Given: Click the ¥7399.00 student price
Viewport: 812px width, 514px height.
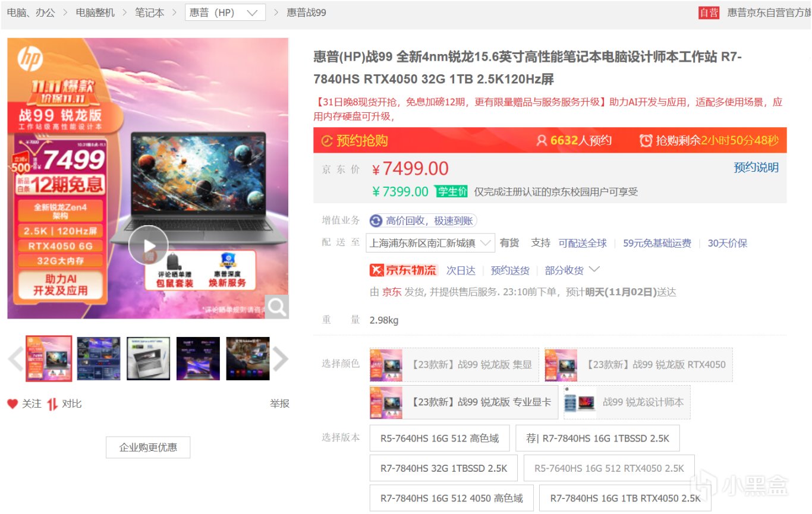Looking at the screenshot, I should (400, 191).
